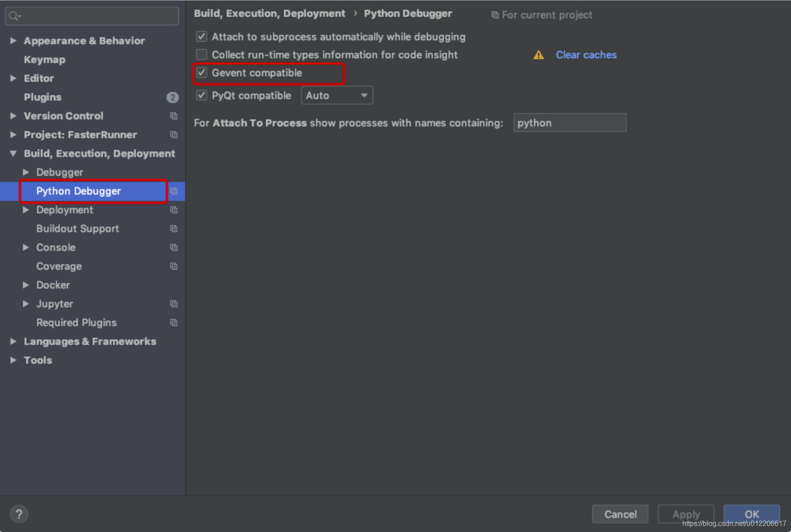Select Python Debugger in the settings tree

tap(78, 191)
